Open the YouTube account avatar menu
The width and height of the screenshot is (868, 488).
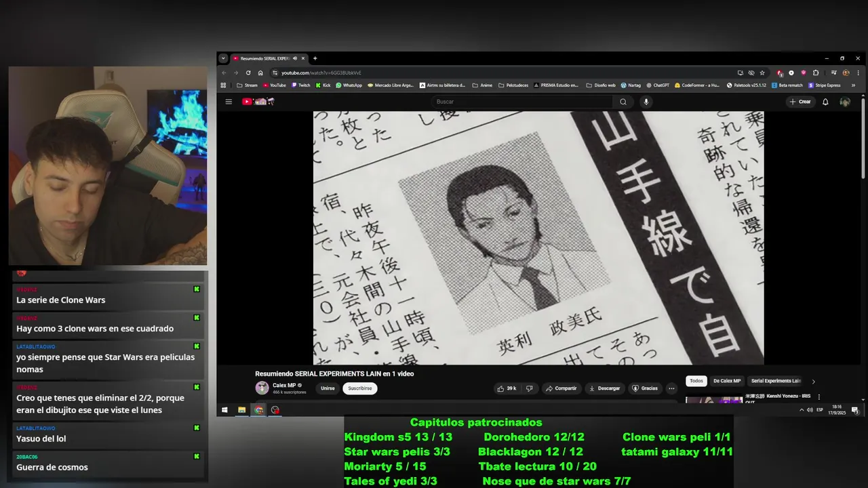coord(845,102)
